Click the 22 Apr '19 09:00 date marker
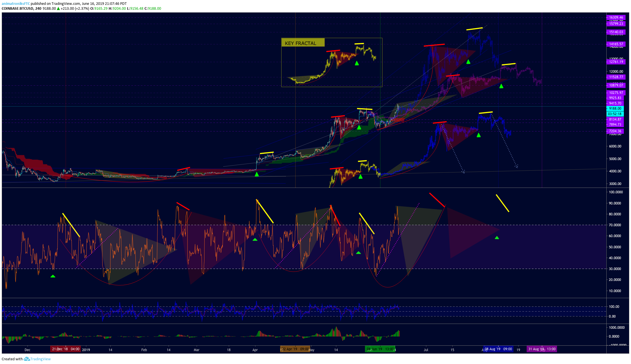This screenshot has width=631, height=364. click(295, 349)
